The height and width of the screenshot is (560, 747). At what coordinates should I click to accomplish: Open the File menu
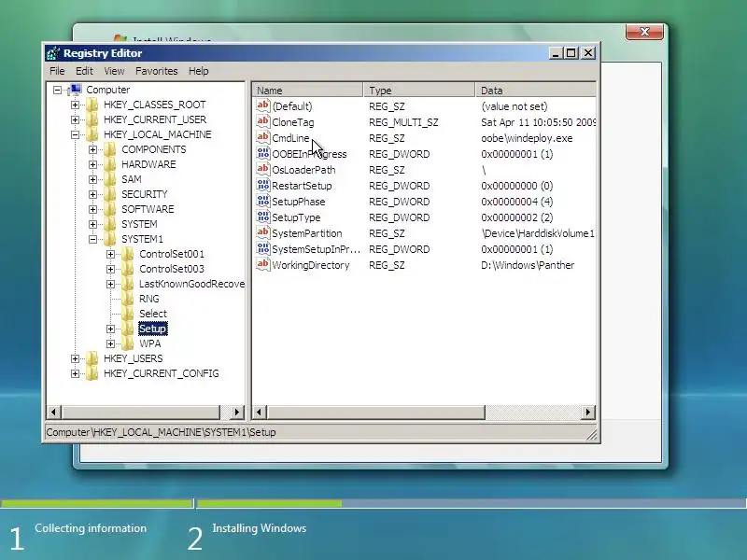(57, 71)
